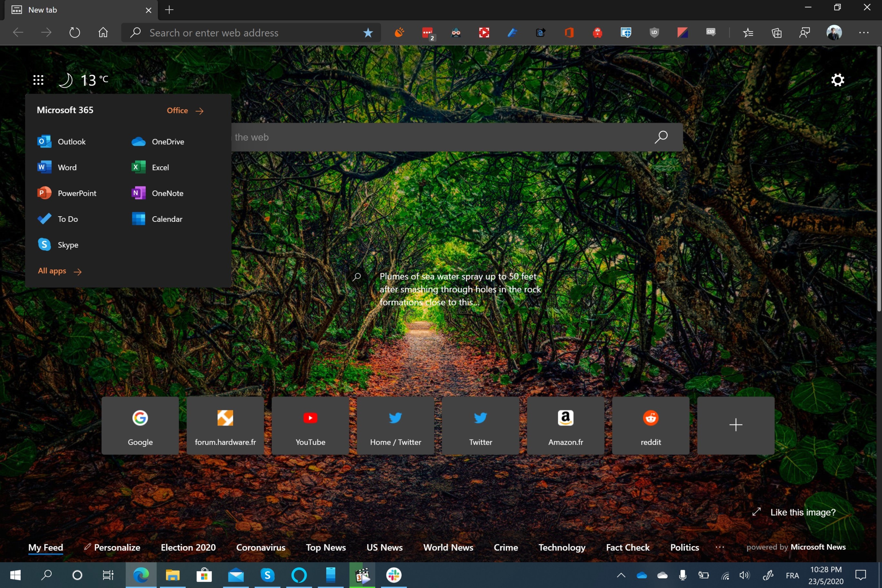Expand hidden icons in the system tray
The image size is (882, 588).
(621, 575)
